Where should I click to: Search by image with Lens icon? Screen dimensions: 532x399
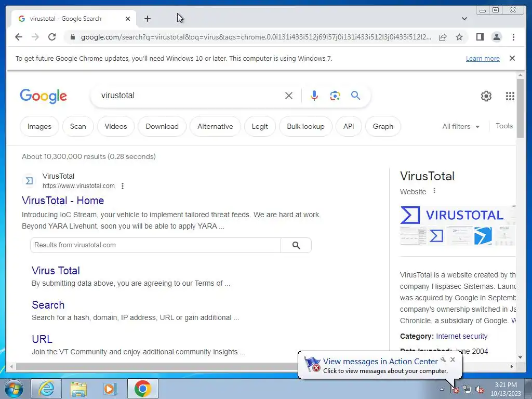click(x=335, y=96)
